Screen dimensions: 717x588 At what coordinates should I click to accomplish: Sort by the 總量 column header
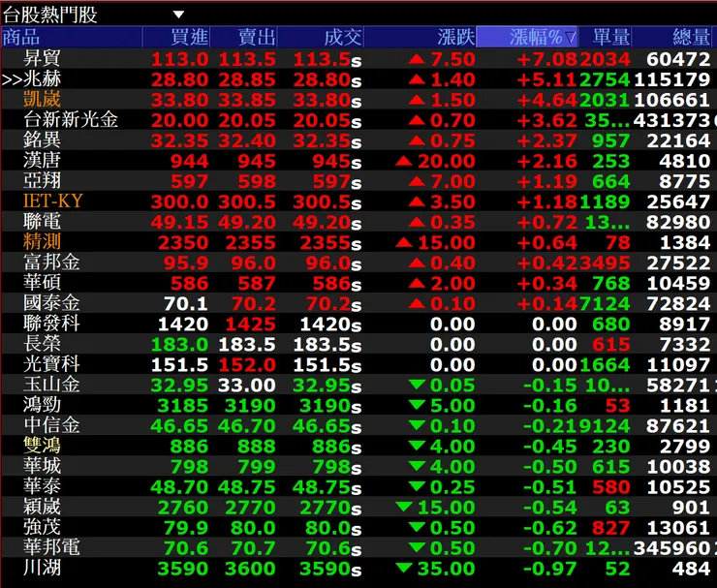tap(671, 37)
